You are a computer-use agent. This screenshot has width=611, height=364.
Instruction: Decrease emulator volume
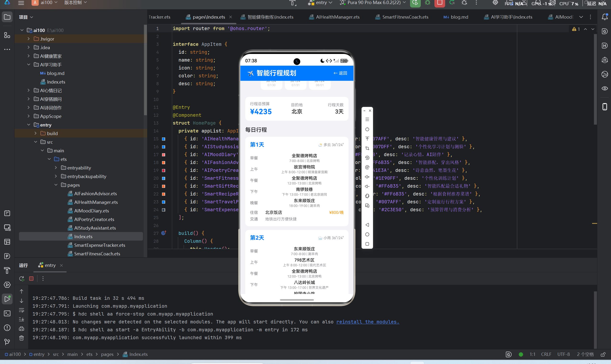coord(367,186)
